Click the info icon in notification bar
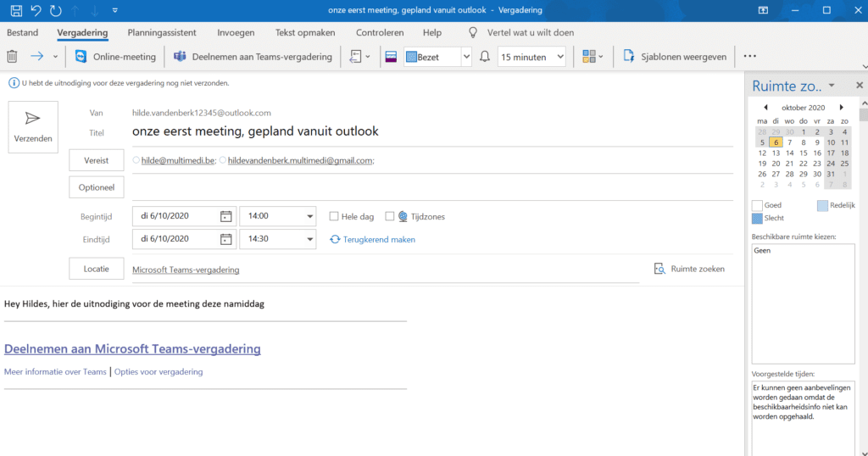 tap(14, 83)
